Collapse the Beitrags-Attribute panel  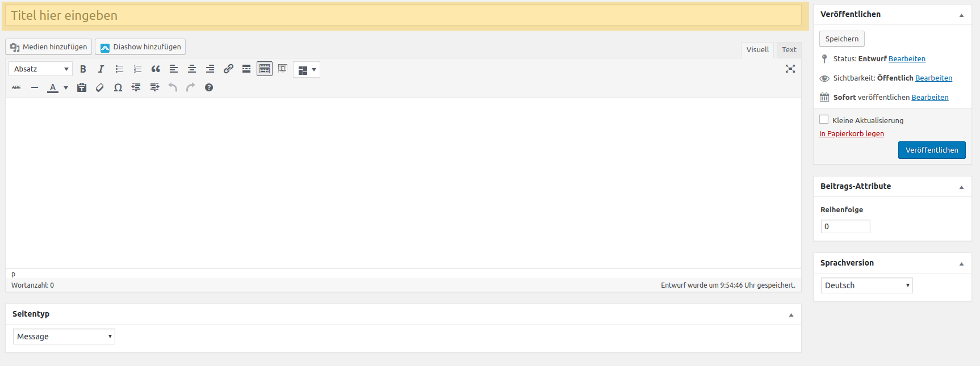click(961, 187)
